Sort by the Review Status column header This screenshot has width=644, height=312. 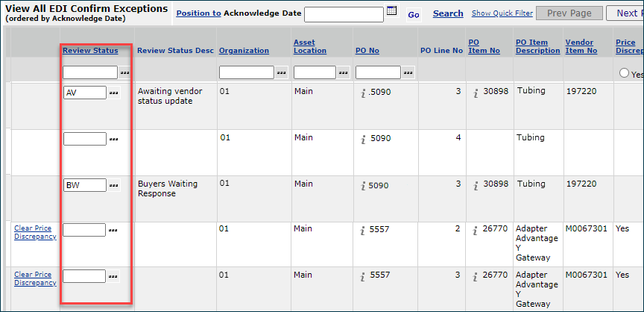(90, 50)
